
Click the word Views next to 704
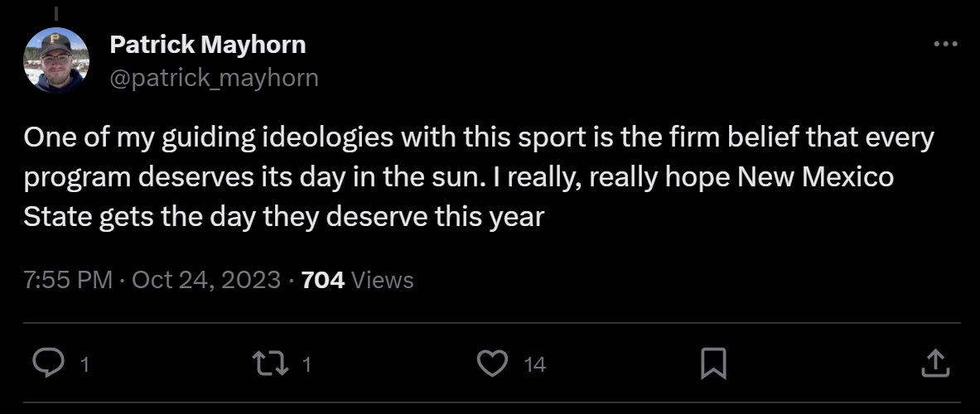pyautogui.click(x=383, y=280)
